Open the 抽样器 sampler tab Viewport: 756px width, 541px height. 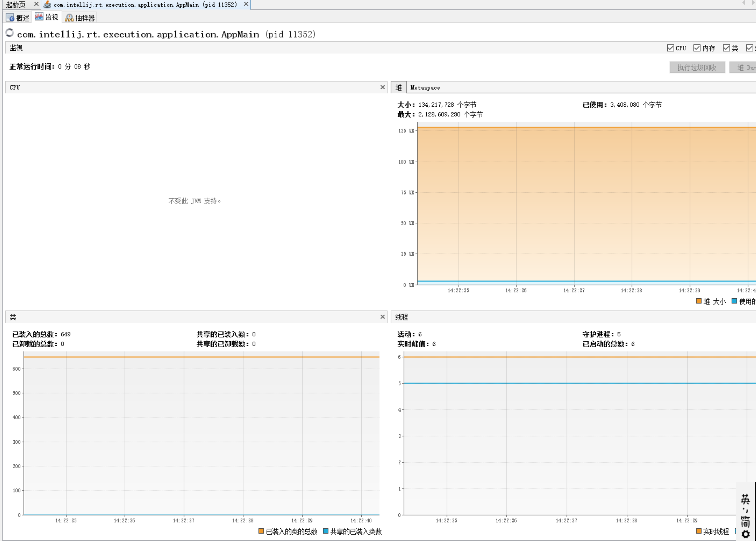[x=80, y=18]
